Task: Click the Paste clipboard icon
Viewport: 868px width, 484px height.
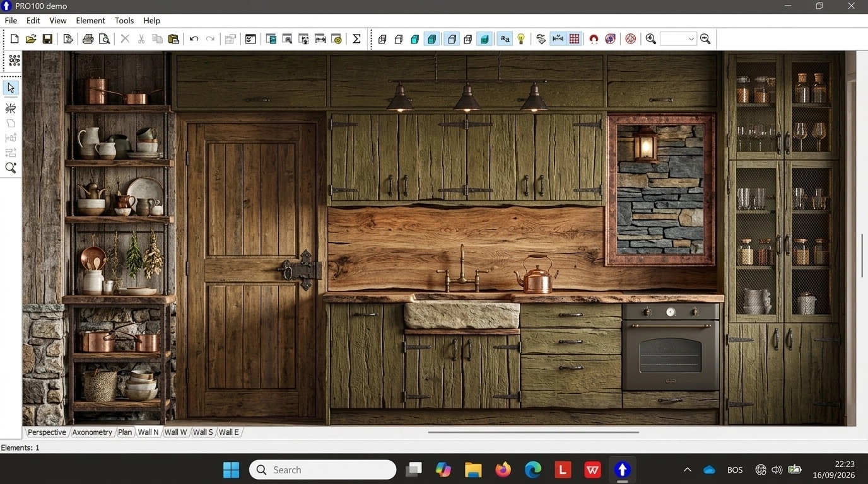Action: pyautogui.click(x=173, y=39)
